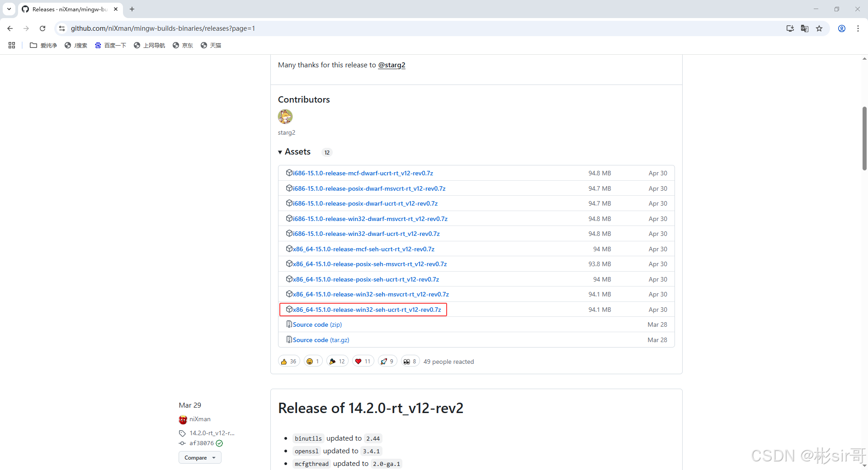Download Source code (tar.gz)
This screenshot has height=470, width=868.
click(321, 340)
